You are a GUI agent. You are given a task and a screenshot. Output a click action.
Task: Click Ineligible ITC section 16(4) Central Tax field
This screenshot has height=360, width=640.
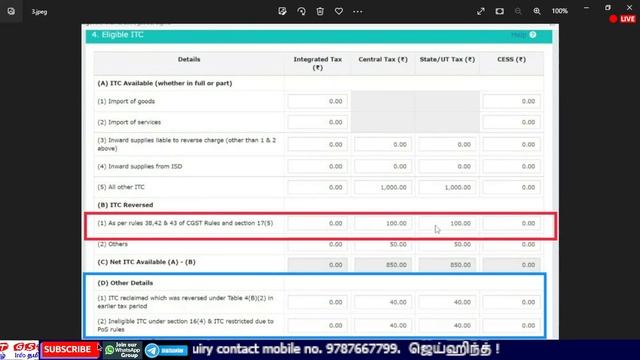point(383,325)
